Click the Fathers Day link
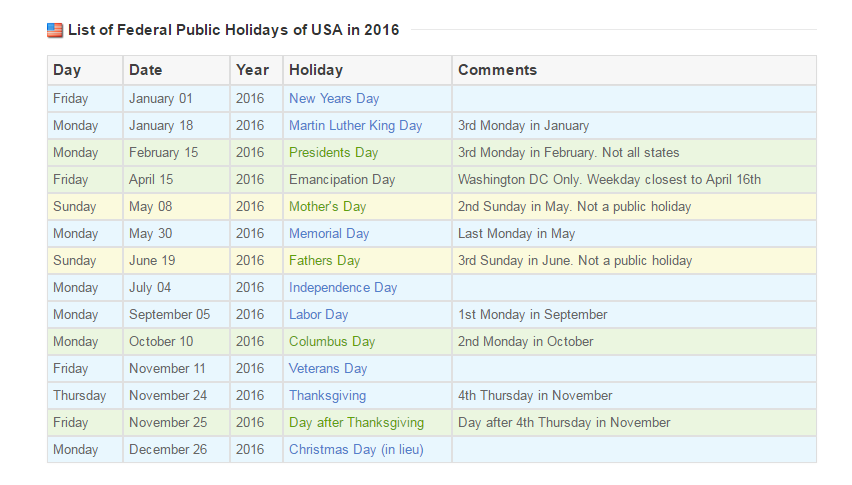The height and width of the screenshot is (485, 852). (324, 261)
